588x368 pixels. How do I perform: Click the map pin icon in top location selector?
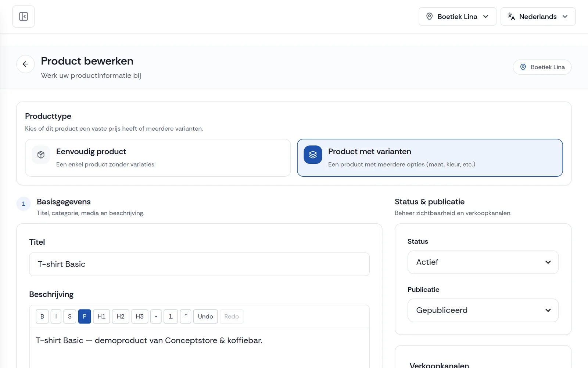pyautogui.click(x=429, y=17)
